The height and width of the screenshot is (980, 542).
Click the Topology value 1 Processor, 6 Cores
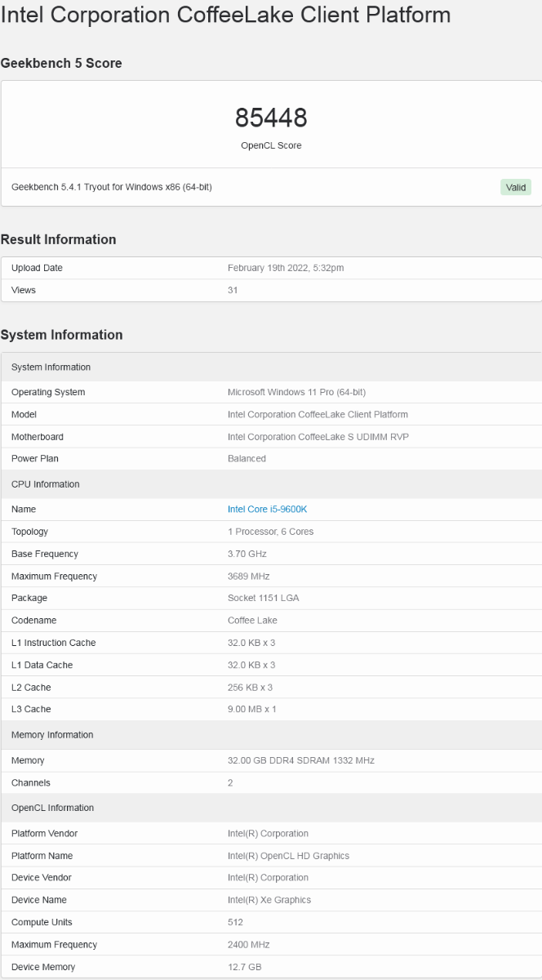point(270,532)
